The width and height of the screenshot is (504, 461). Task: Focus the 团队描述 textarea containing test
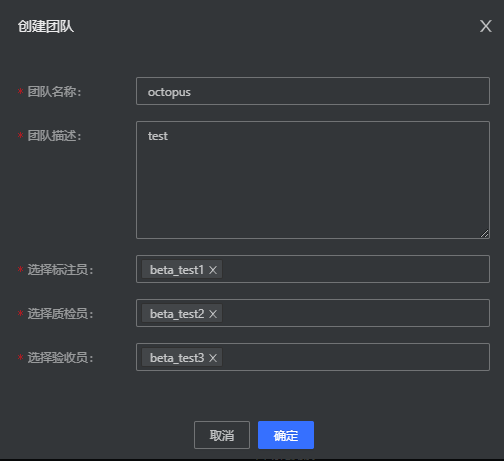[313, 180]
